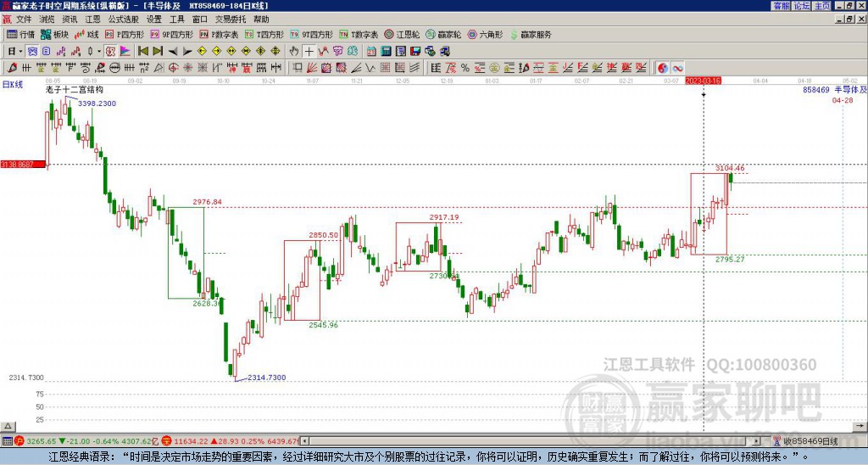This screenshot has height=465, width=868.
Task: Toggle the yin-yang icon
Action: click(x=663, y=68)
